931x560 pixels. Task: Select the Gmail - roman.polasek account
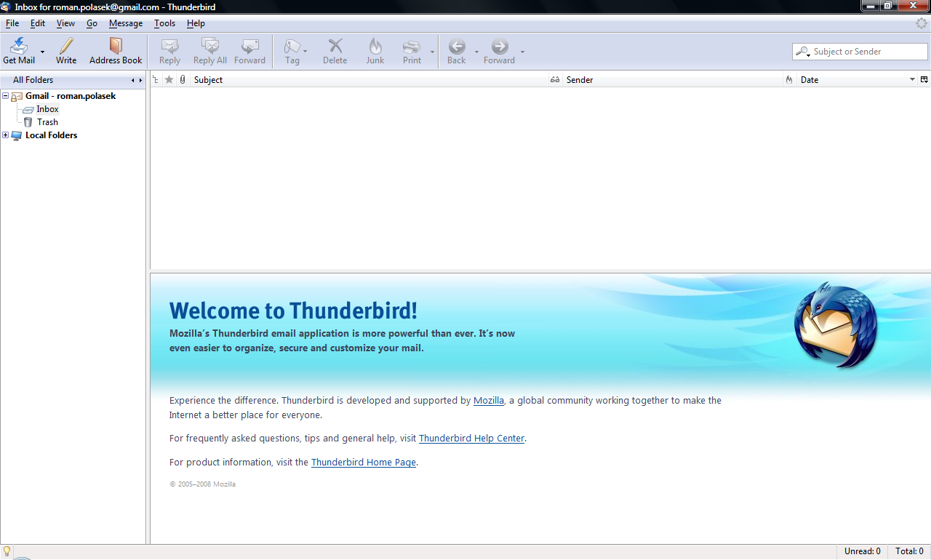(x=71, y=96)
